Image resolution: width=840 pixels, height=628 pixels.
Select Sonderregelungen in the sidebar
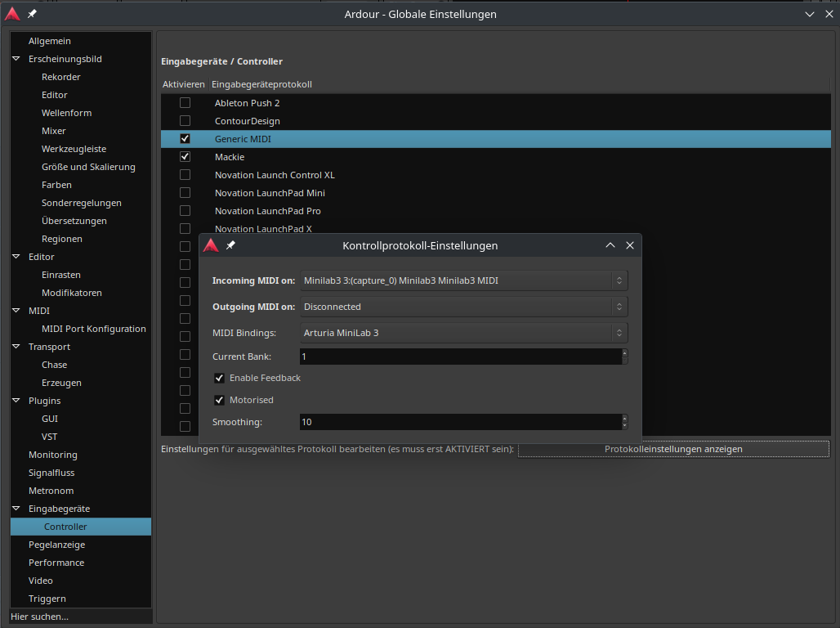click(x=82, y=203)
